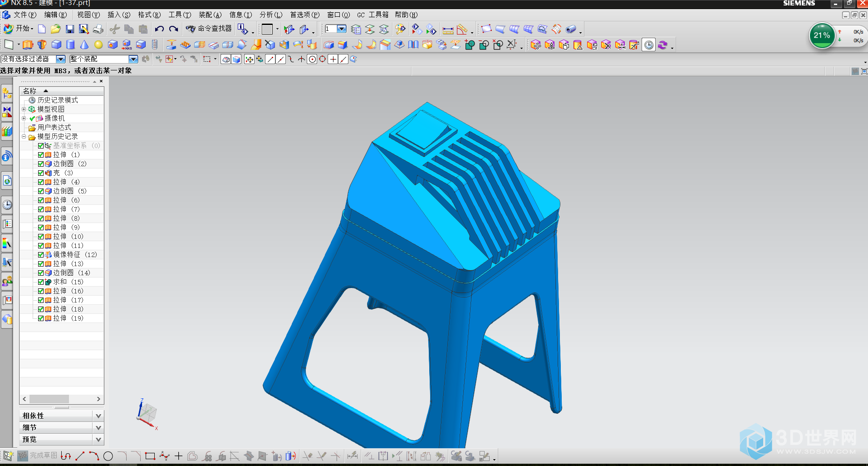This screenshot has height=466, width=868.
Task: Create a Cylinder primitive
Action: (70, 45)
